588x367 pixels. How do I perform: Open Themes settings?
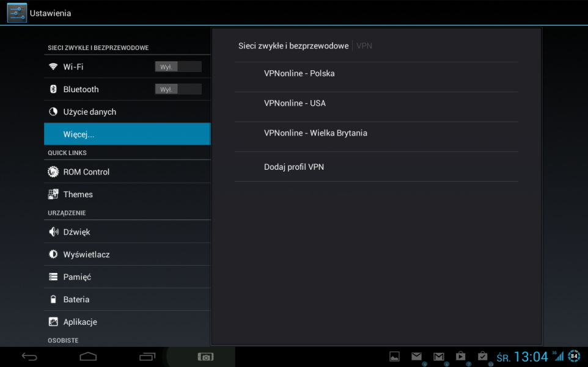tap(127, 194)
